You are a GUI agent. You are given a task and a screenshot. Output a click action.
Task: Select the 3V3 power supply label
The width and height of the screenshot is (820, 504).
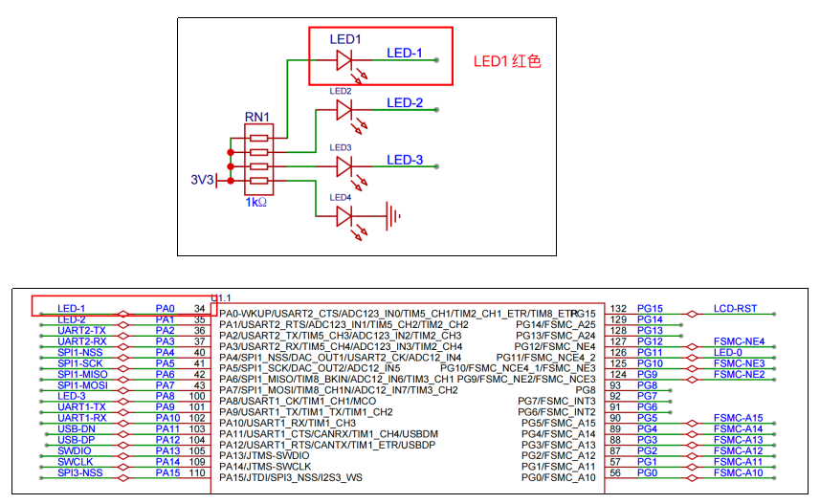[203, 180]
